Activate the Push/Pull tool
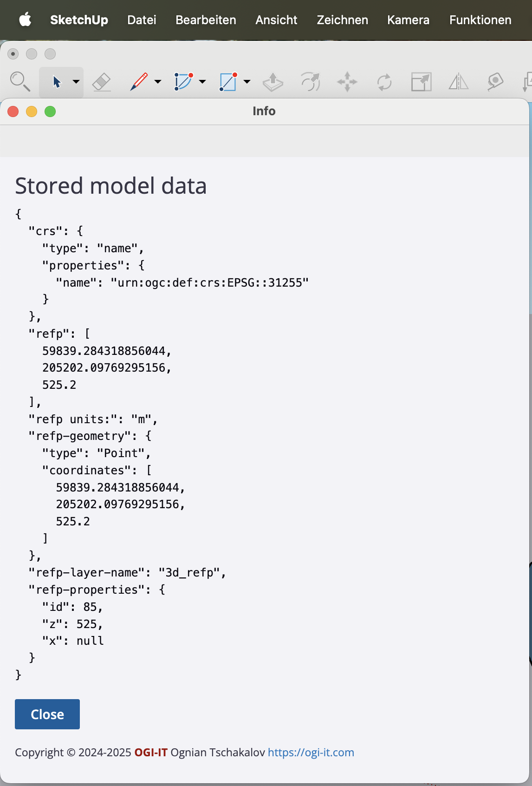 point(272,82)
